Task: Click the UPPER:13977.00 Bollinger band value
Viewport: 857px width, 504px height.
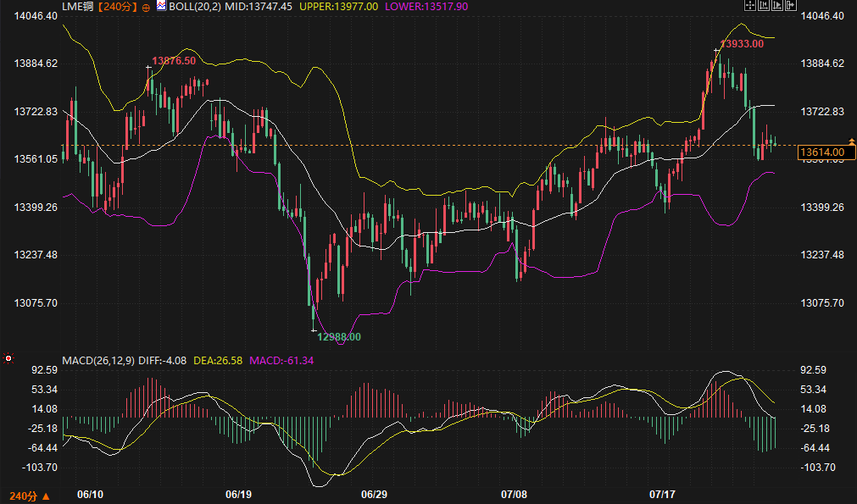Action: pyautogui.click(x=338, y=7)
